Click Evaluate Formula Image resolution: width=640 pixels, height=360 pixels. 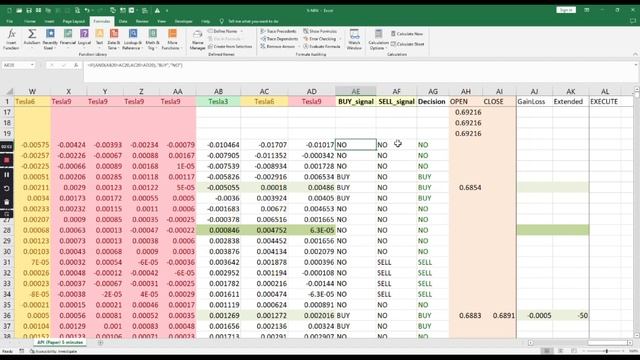click(x=321, y=47)
